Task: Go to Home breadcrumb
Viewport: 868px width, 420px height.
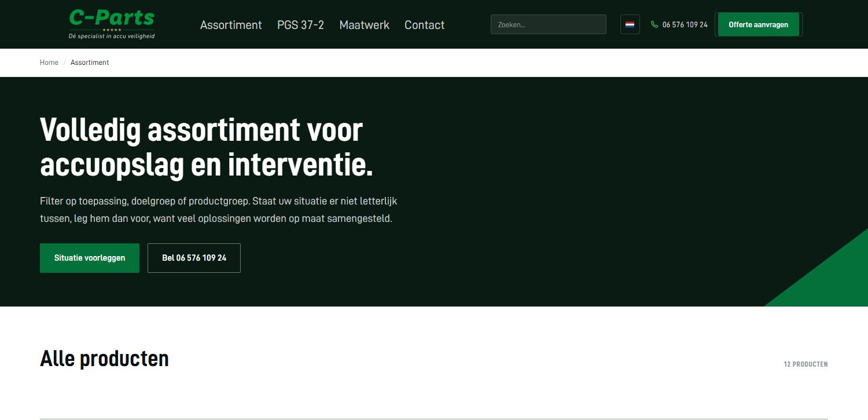Action: [x=49, y=63]
